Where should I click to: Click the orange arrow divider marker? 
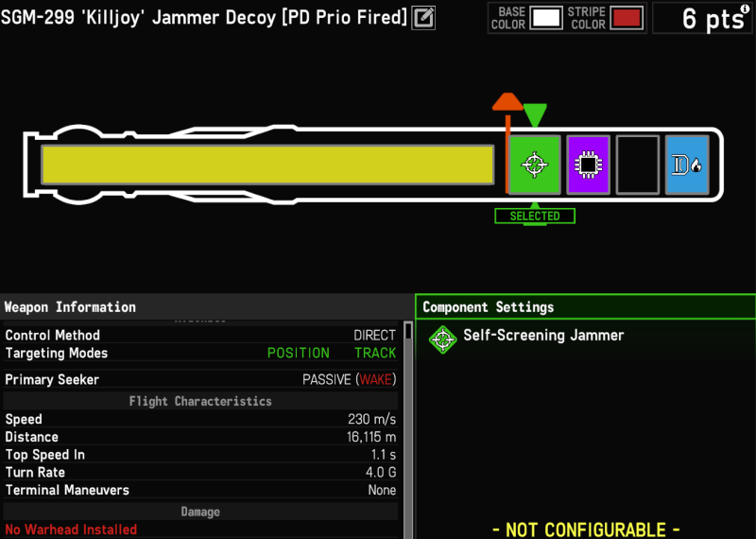click(x=507, y=103)
